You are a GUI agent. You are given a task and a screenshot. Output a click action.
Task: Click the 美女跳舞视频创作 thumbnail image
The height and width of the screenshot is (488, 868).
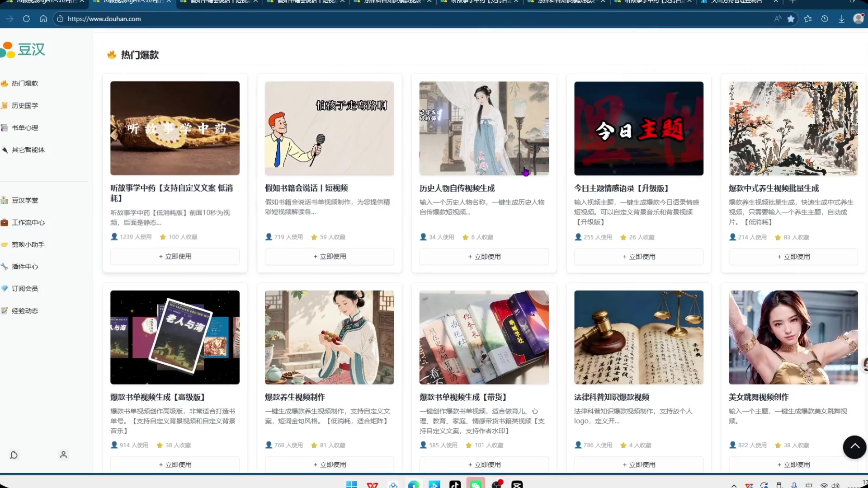pyautogui.click(x=793, y=338)
